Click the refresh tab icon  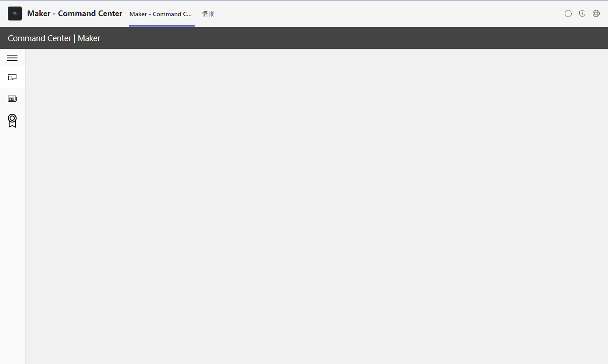568,14
